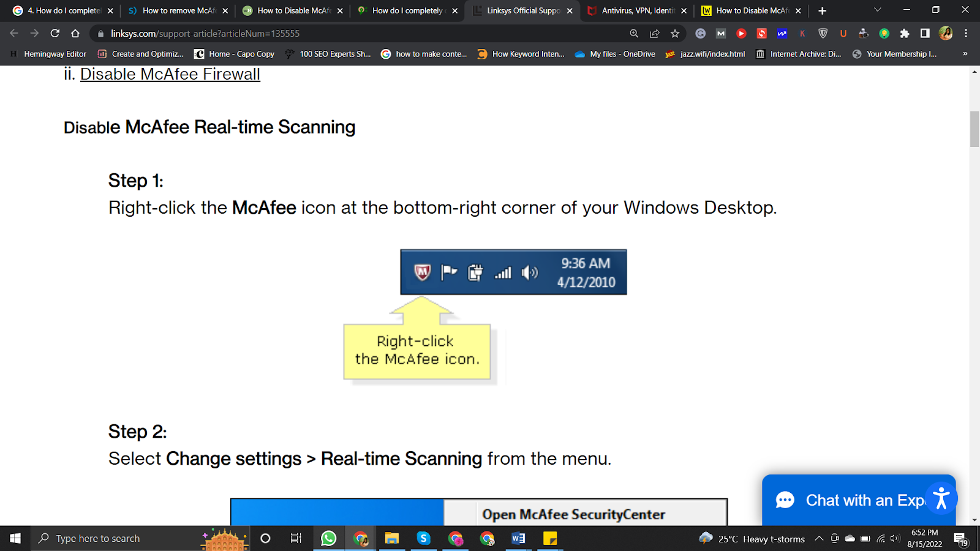Expand the system tray hidden icons chevron
The width and height of the screenshot is (980, 551).
tap(819, 539)
